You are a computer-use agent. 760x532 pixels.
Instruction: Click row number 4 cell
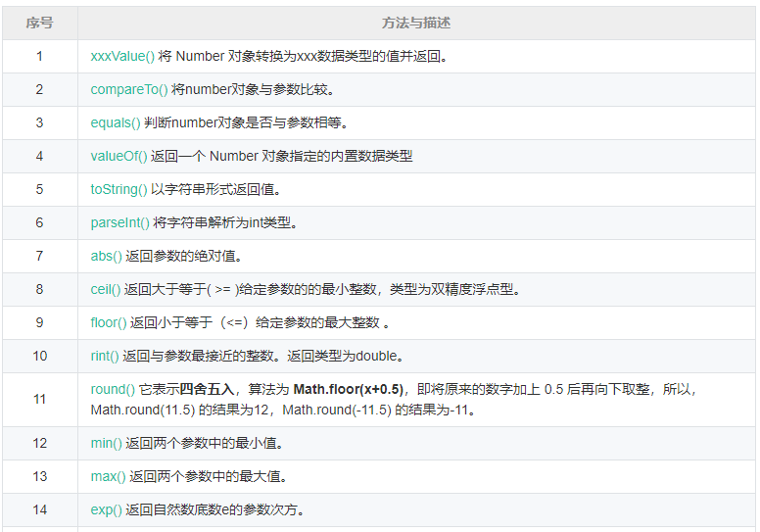[40, 156]
